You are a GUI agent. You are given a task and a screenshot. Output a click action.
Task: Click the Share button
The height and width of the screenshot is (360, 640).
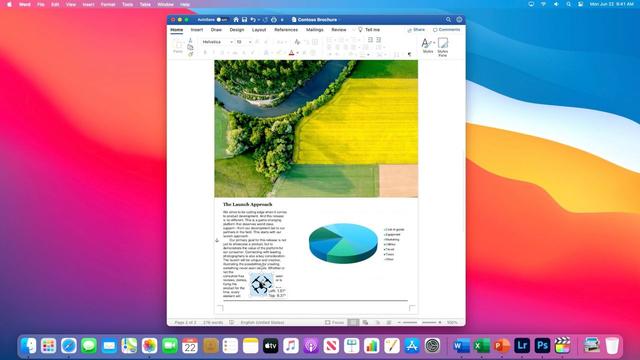416,30
